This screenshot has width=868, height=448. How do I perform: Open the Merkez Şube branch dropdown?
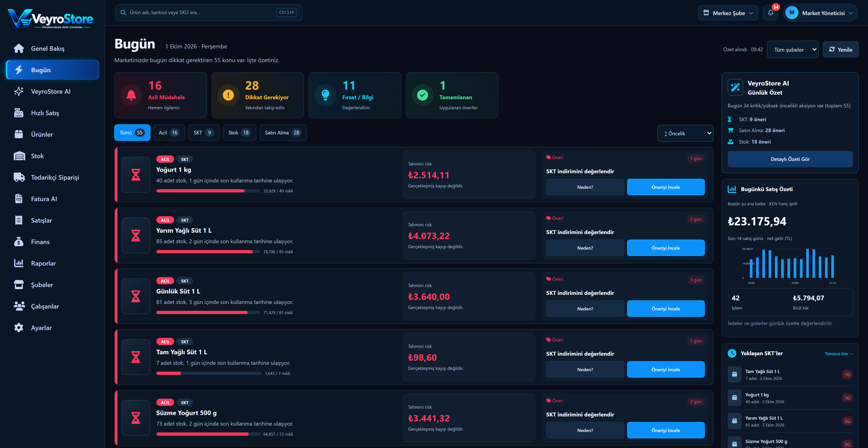(x=728, y=13)
